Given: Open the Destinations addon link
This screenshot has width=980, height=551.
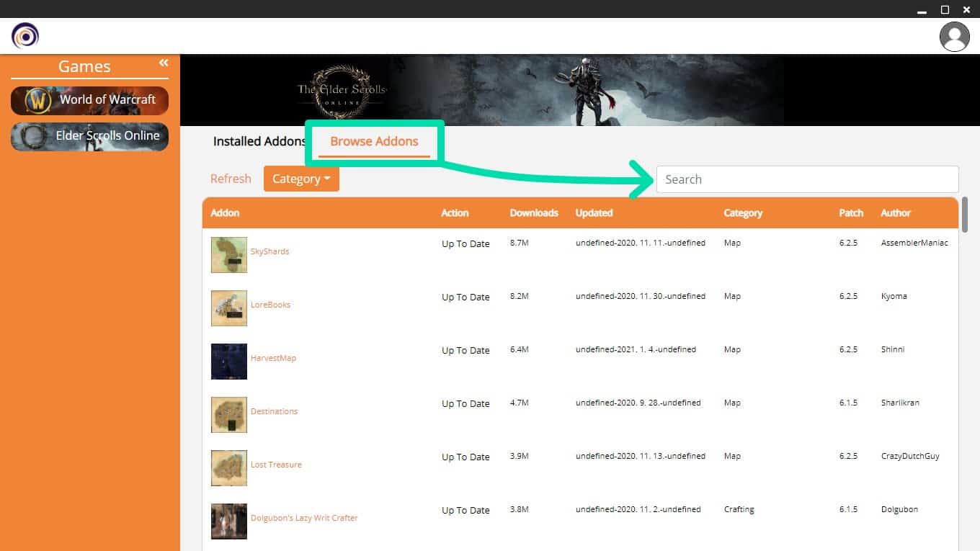Looking at the screenshot, I should pos(274,411).
